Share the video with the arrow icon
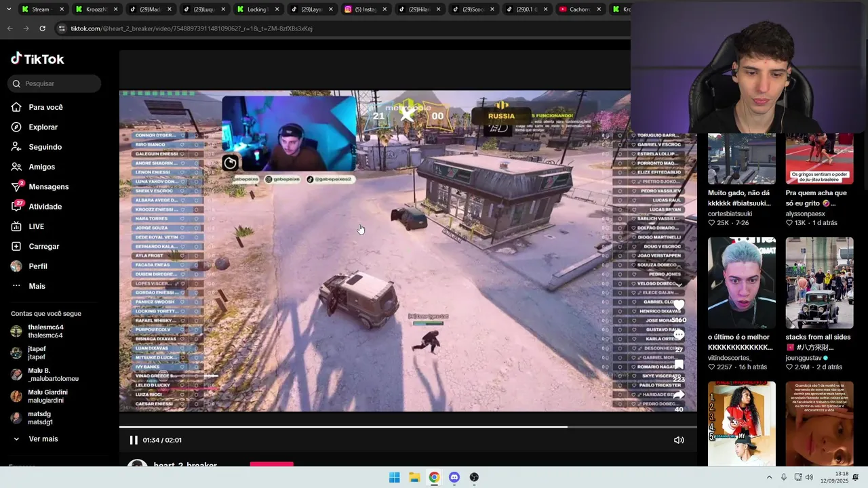This screenshot has width=868, height=488. click(x=679, y=394)
